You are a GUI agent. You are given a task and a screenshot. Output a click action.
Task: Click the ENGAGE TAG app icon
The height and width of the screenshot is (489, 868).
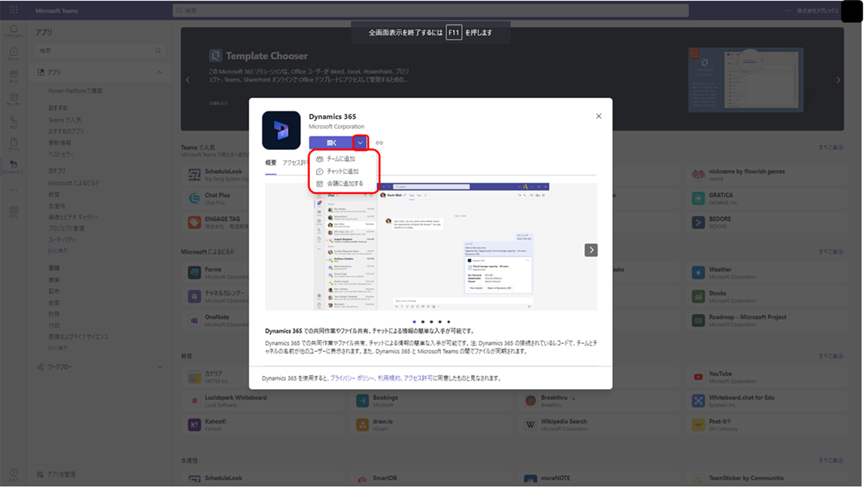[x=194, y=222]
